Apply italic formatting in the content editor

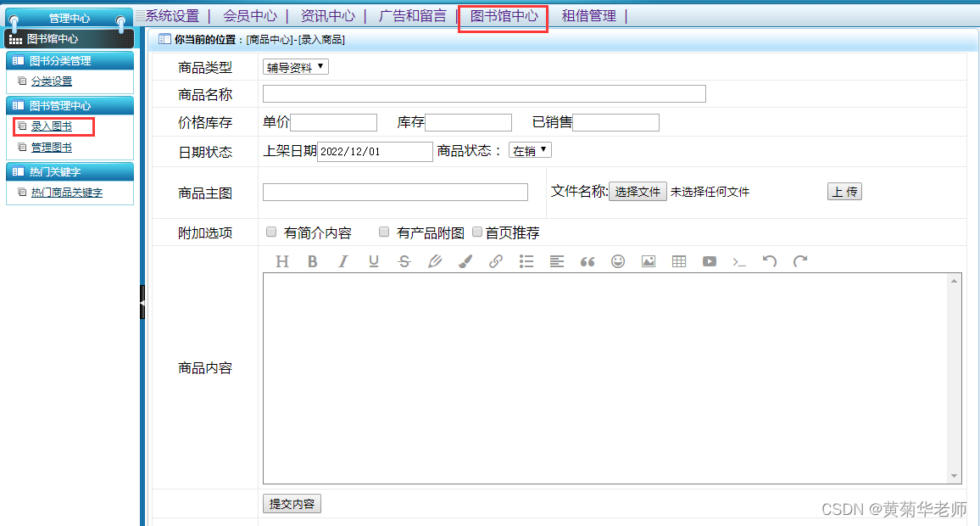(x=342, y=261)
